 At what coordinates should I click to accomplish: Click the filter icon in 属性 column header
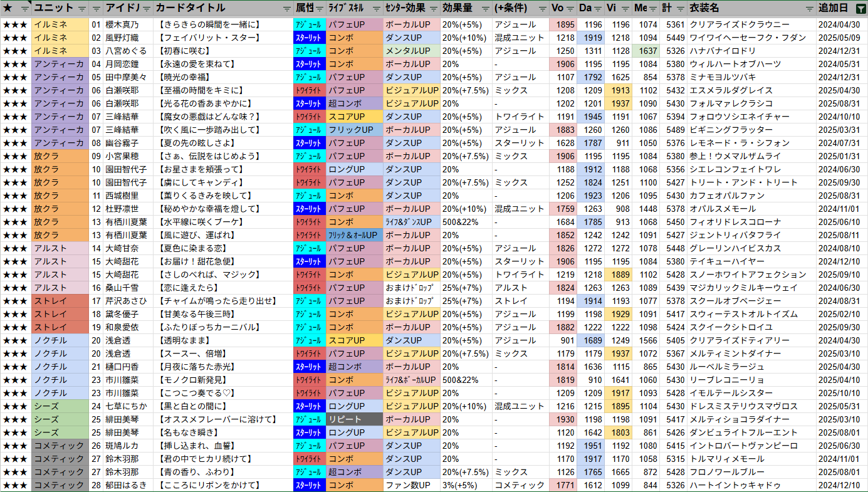click(320, 9)
